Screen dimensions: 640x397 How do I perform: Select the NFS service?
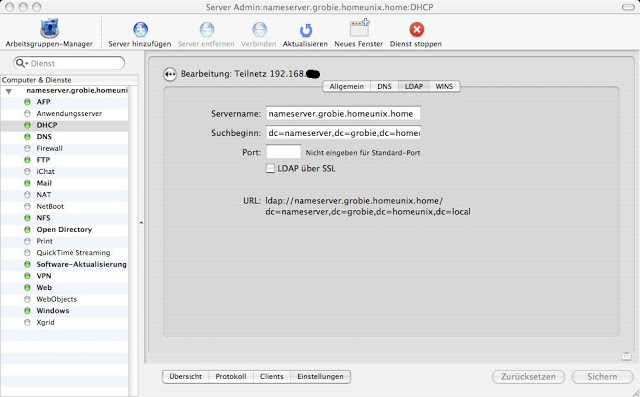pos(64,218)
